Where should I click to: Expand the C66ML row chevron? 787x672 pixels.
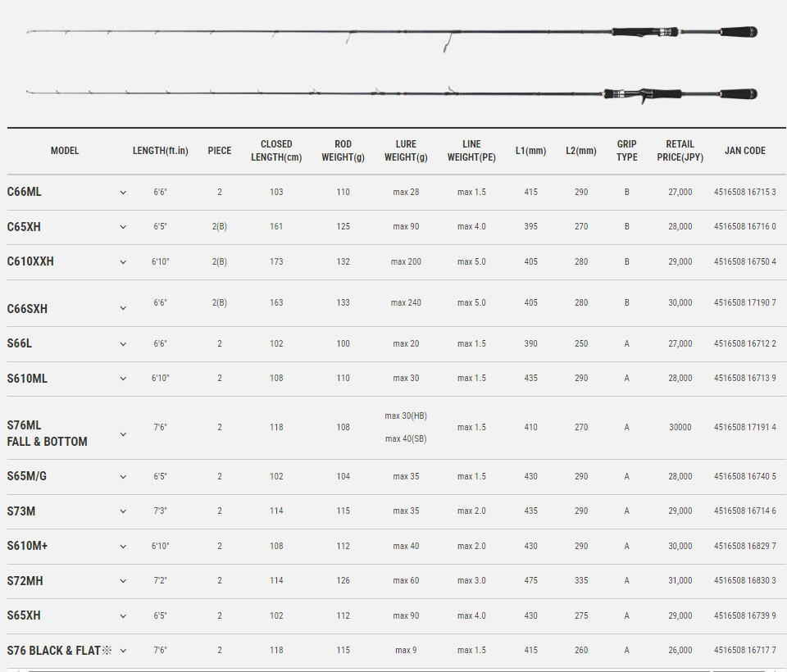click(123, 193)
